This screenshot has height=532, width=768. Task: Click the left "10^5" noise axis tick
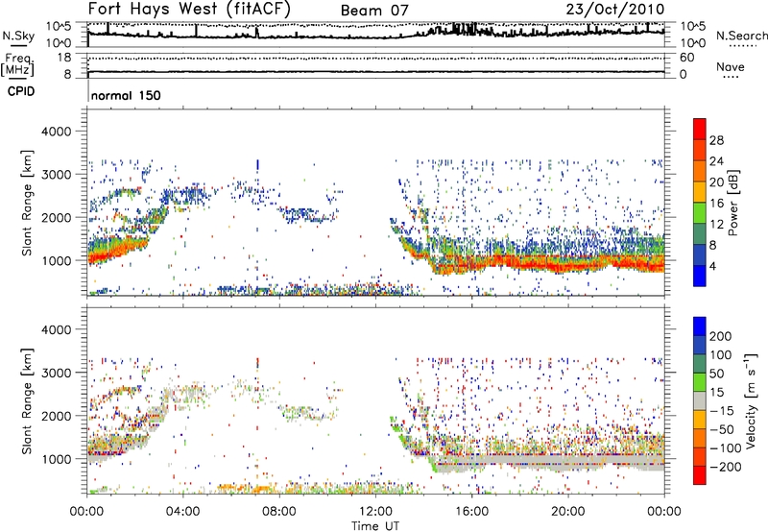(x=59, y=27)
